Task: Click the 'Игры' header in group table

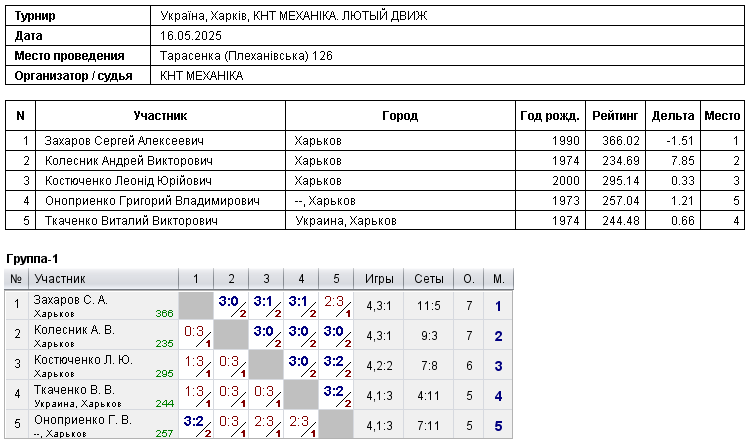Action: [x=379, y=279]
